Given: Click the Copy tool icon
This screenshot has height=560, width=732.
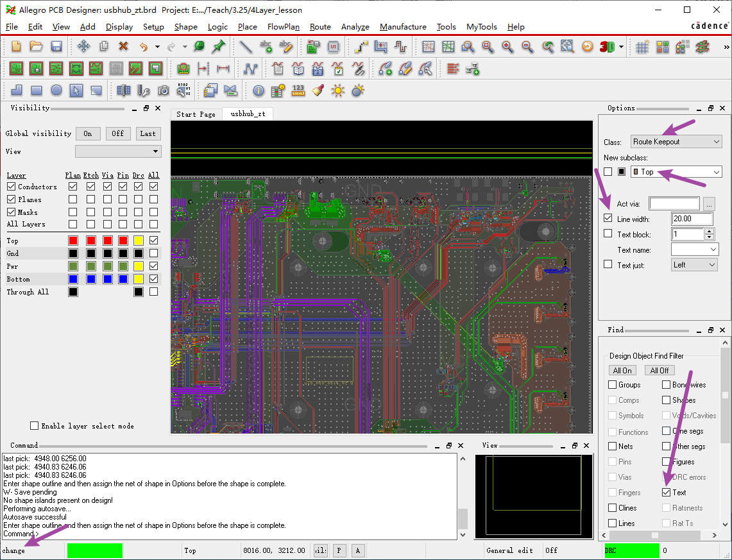Looking at the screenshot, I should 104,46.
